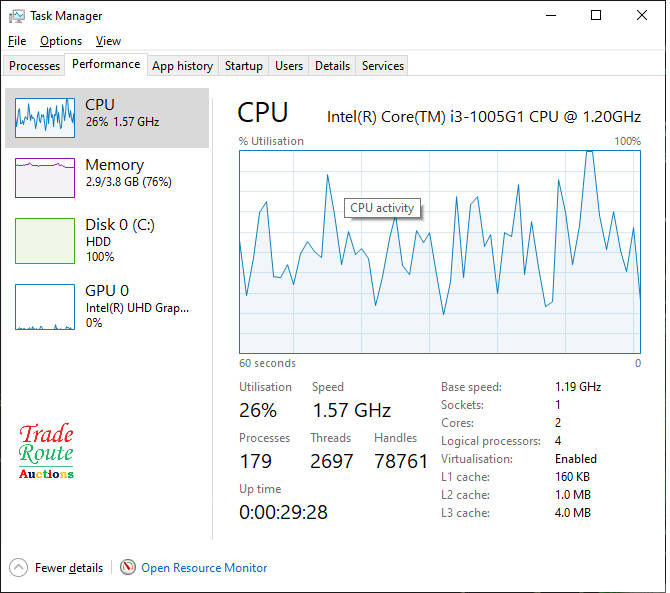The image size is (670, 593).
Task: Click the Fewer details text button
Action: 69,568
